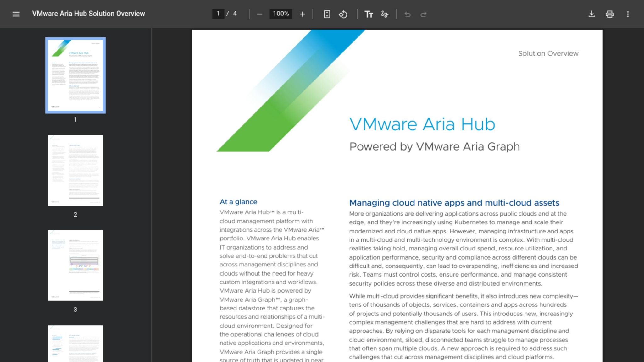This screenshot has width=644, height=362.
Task: Click the undo arrow icon
Action: (x=408, y=14)
